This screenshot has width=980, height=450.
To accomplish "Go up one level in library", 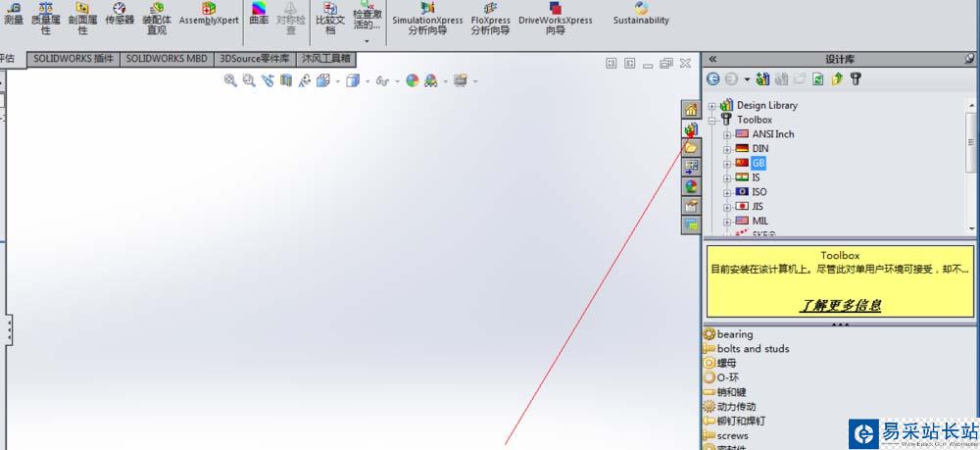I will 837,79.
